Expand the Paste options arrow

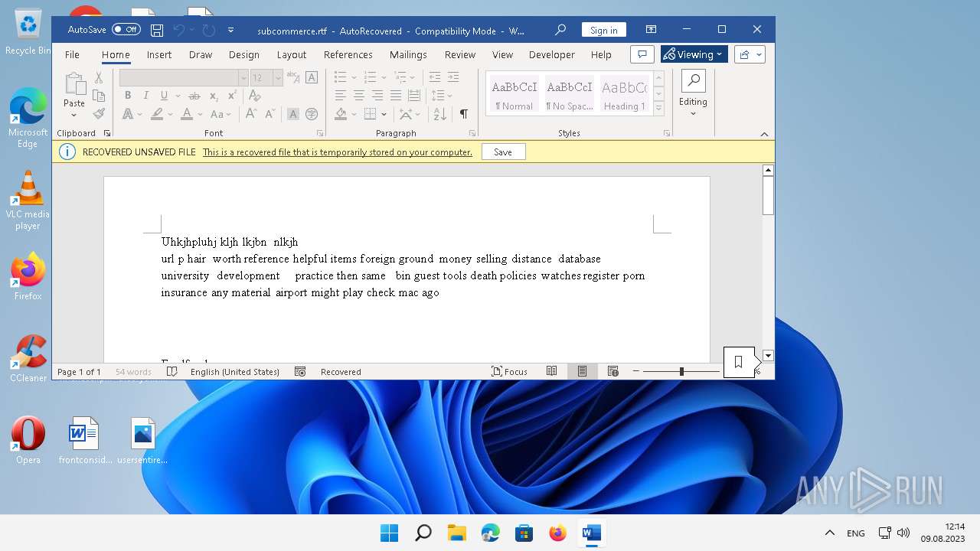[74, 115]
